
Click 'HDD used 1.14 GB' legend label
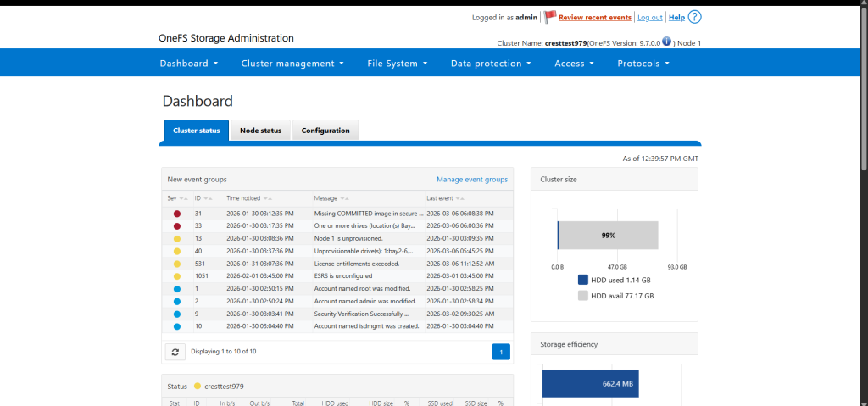[x=620, y=280]
